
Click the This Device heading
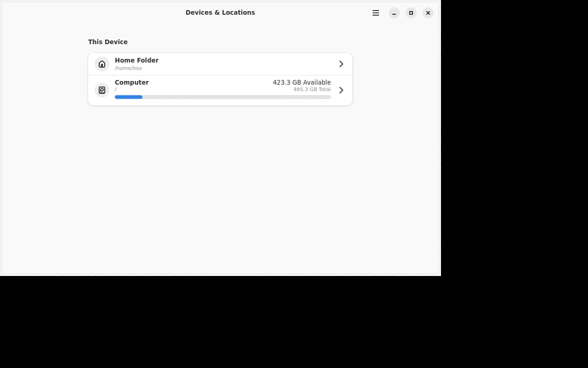pos(107,42)
